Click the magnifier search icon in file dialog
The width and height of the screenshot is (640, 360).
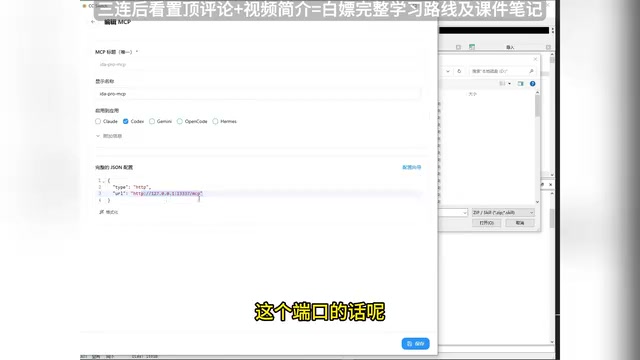tap(531, 71)
